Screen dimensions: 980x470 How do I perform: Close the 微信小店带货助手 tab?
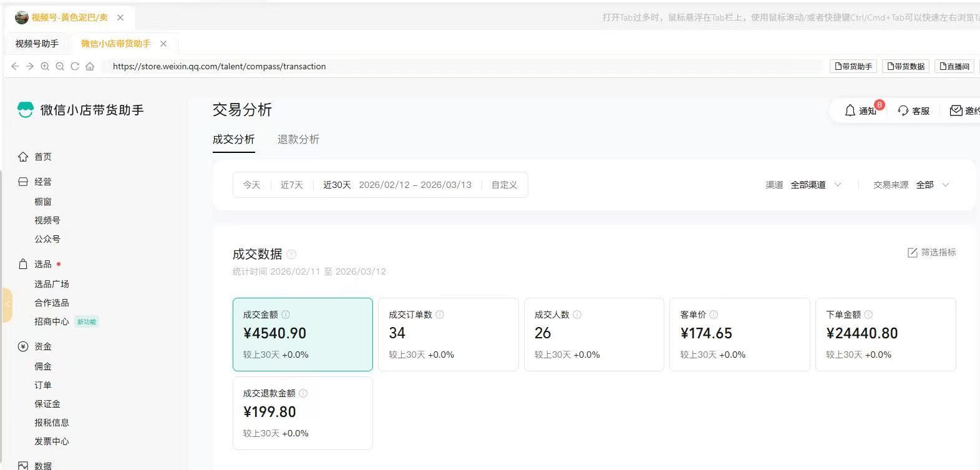[x=163, y=44]
